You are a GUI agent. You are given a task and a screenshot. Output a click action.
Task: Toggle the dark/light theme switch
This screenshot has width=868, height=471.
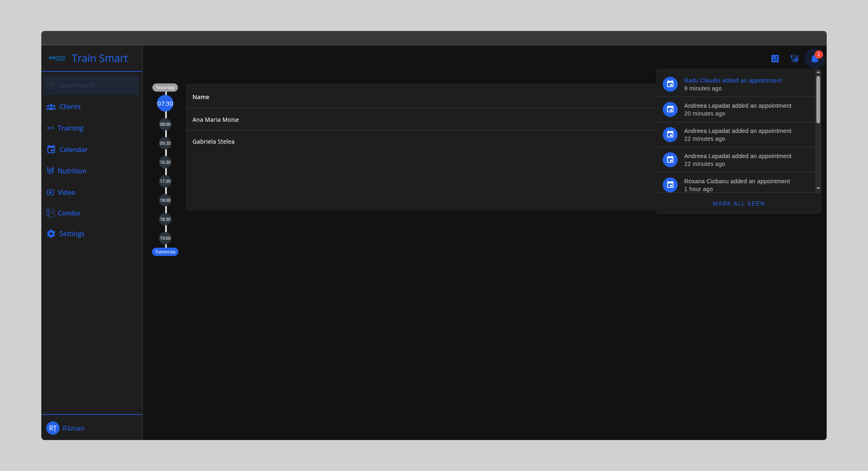point(795,59)
